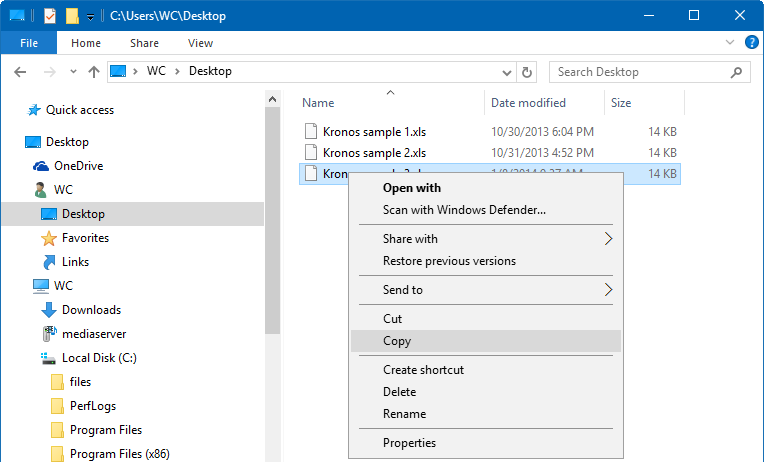
Task: Open the Customize Quick Access Toolbar dropdown
Action: (91, 17)
